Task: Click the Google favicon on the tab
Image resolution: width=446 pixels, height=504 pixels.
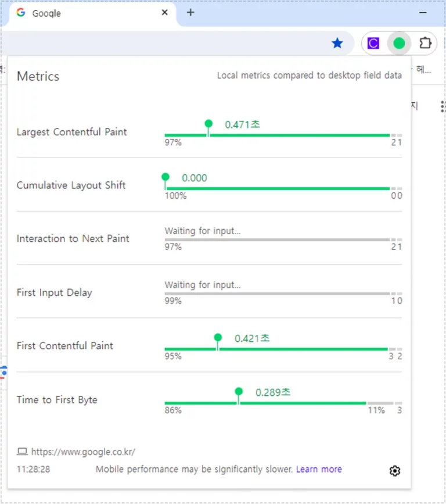Action: click(x=21, y=13)
